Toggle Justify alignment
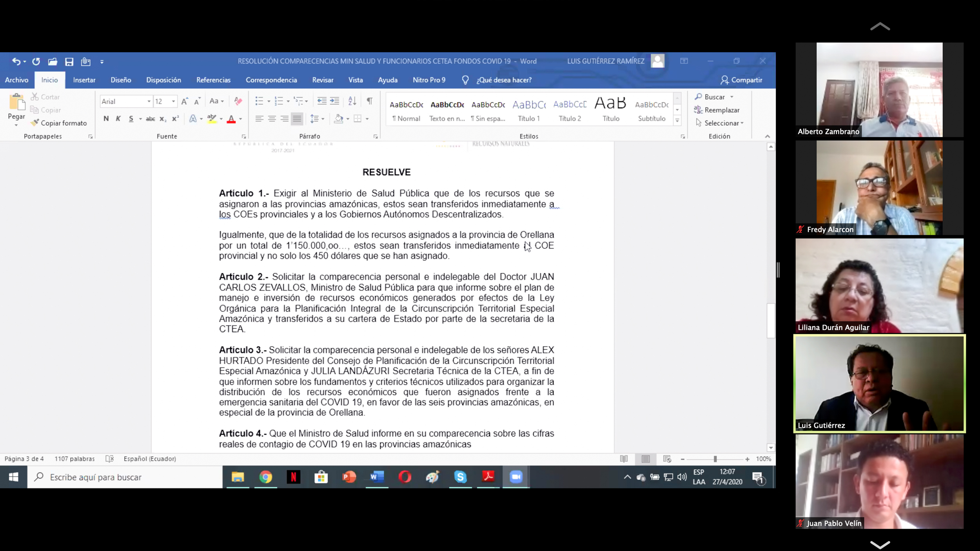Image resolution: width=980 pixels, height=551 pixels. pyautogui.click(x=297, y=119)
